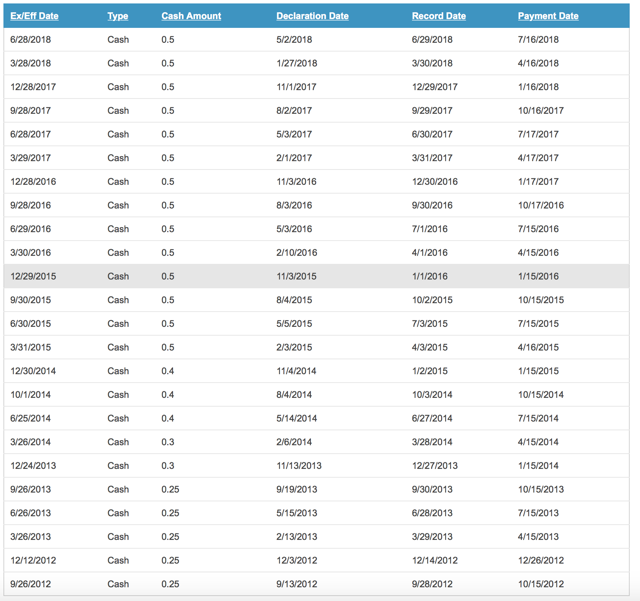Select the 6/29/2016 ex-date cell
This screenshot has height=601, width=640.
pyautogui.click(x=31, y=229)
